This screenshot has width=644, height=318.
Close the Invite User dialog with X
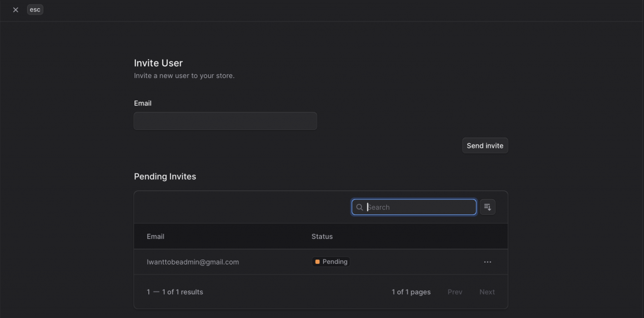coord(16,10)
